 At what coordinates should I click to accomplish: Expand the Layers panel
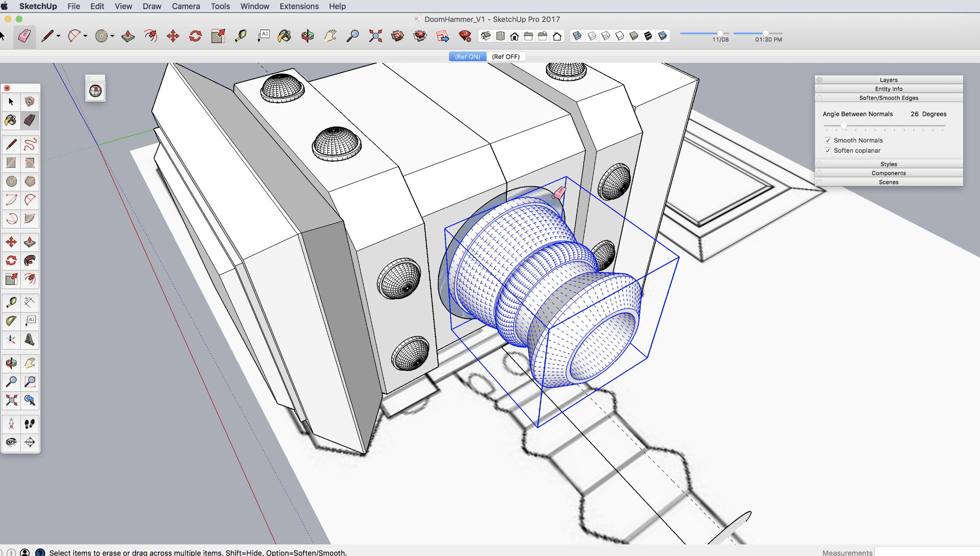coord(889,80)
